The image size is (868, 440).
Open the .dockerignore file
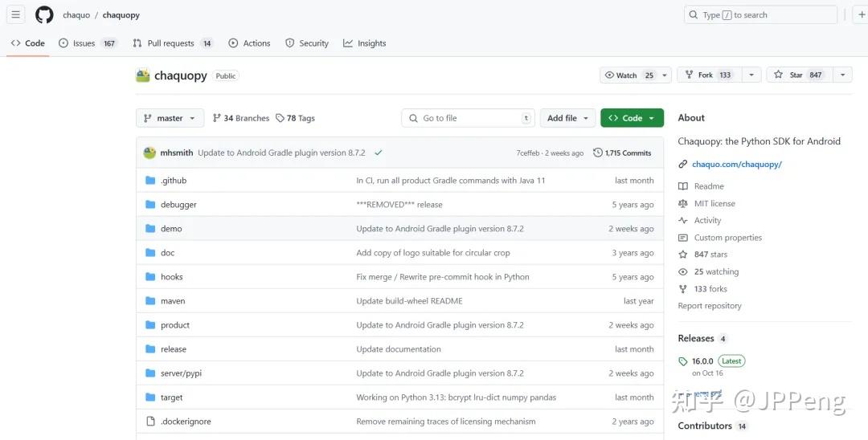click(186, 422)
